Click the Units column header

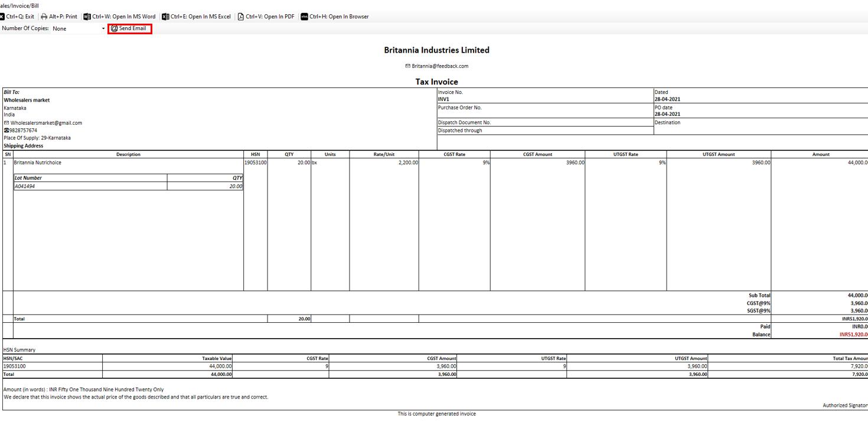[330, 154]
